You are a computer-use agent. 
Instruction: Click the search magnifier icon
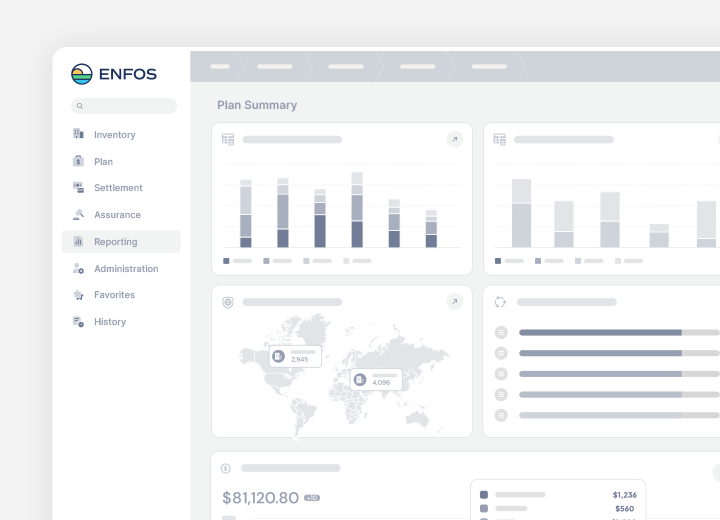point(79,106)
